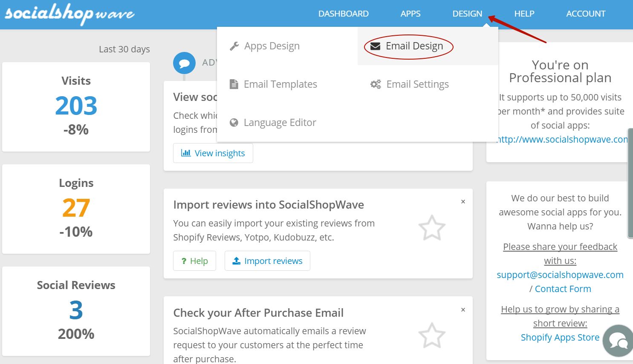Screen dimensions: 633x364
Task: Open the Contact Form link
Action: [563, 289]
